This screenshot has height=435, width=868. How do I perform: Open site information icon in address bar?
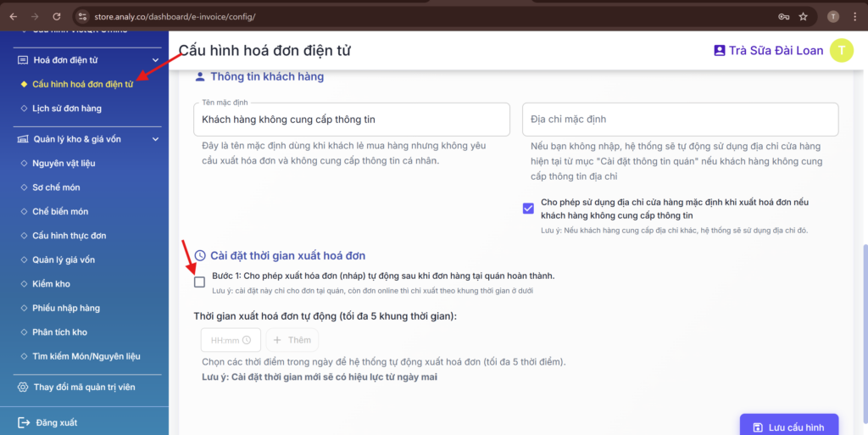point(82,17)
